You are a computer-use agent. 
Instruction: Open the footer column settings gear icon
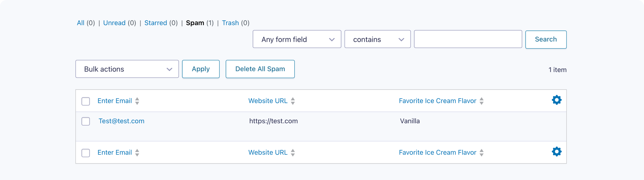coord(557,152)
